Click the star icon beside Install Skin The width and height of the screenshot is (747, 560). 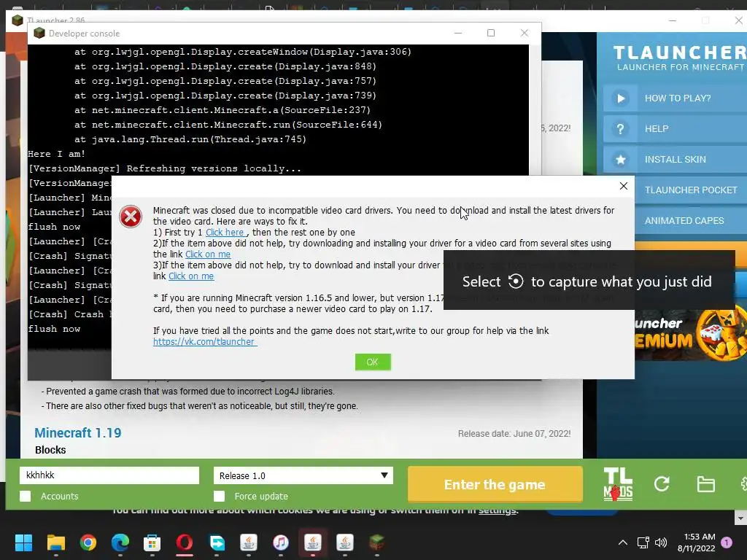tap(620, 160)
